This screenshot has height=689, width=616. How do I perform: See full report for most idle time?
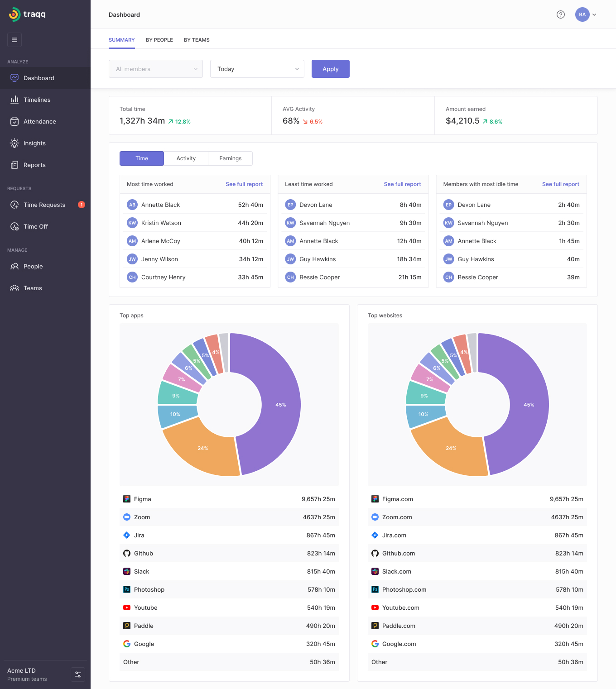click(x=561, y=184)
